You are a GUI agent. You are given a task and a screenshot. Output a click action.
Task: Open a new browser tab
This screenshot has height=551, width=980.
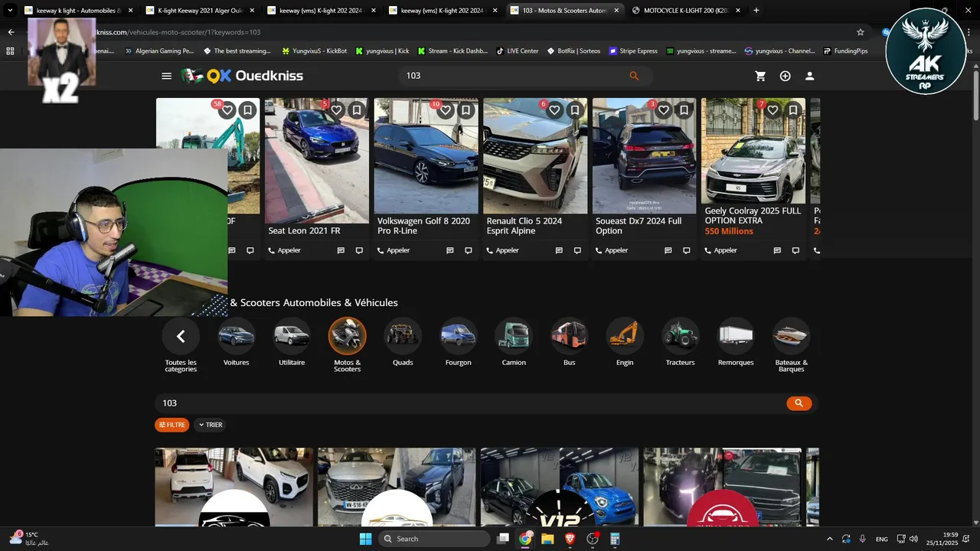(x=756, y=11)
